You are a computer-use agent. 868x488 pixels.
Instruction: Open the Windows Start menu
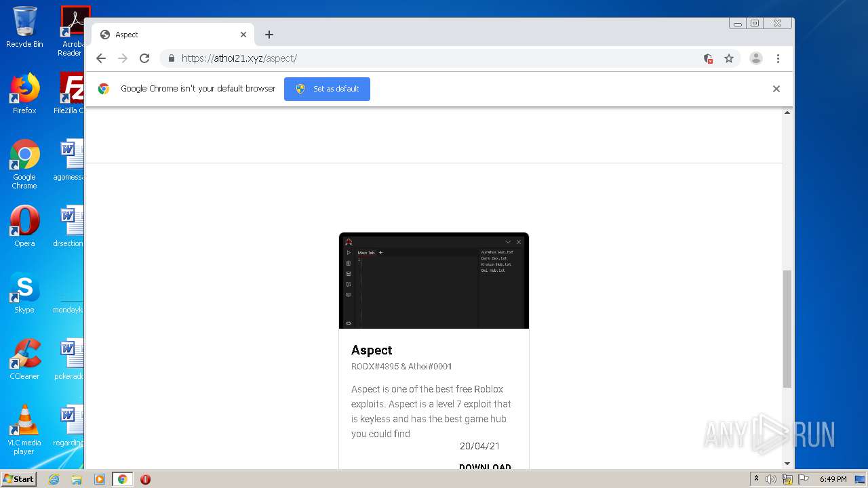point(18,479)
